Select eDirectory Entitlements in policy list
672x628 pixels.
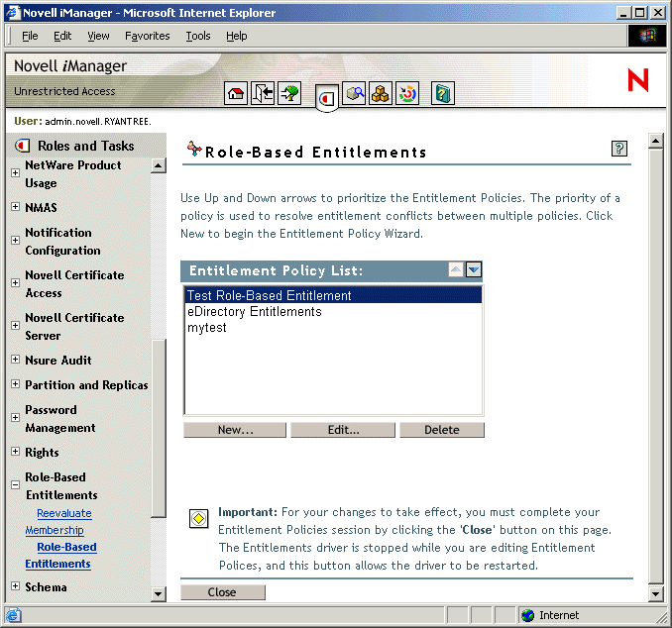333,311
